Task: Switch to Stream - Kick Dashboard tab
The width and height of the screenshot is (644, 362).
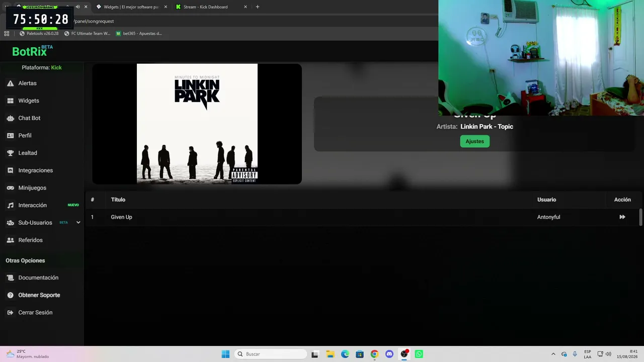Action: pos(210,7)
